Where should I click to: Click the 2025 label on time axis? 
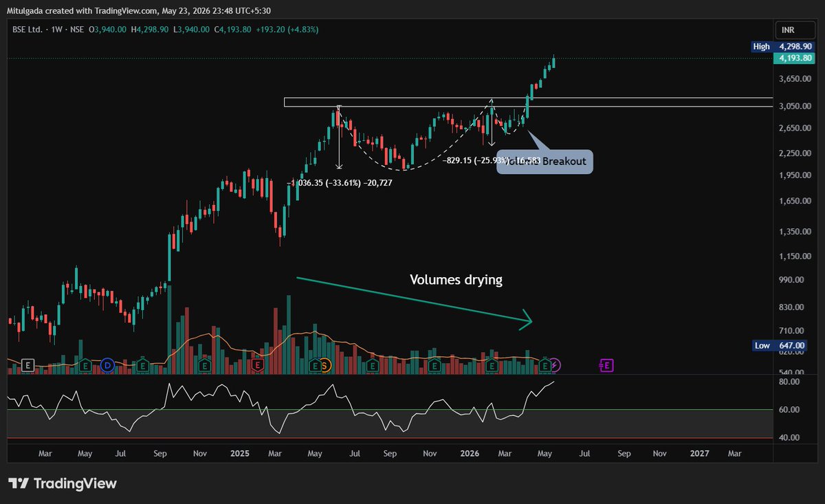(x=240, y=454)
